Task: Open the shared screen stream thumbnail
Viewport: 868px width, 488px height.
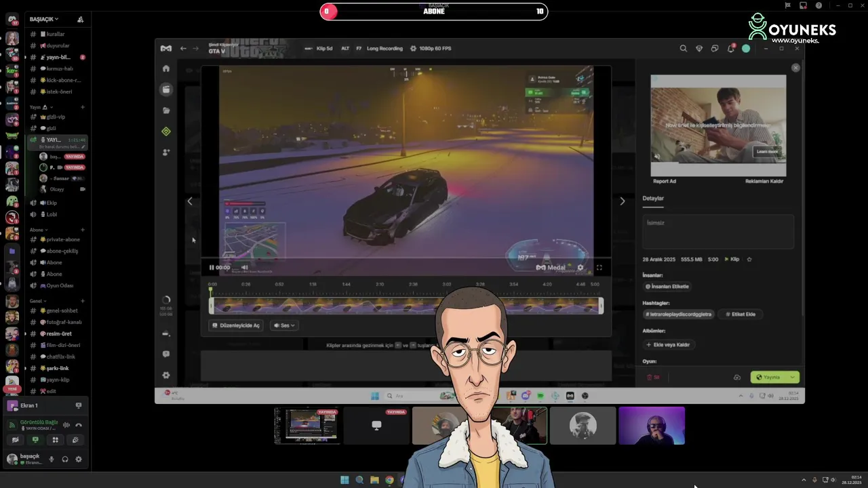Action: (307, 425)
